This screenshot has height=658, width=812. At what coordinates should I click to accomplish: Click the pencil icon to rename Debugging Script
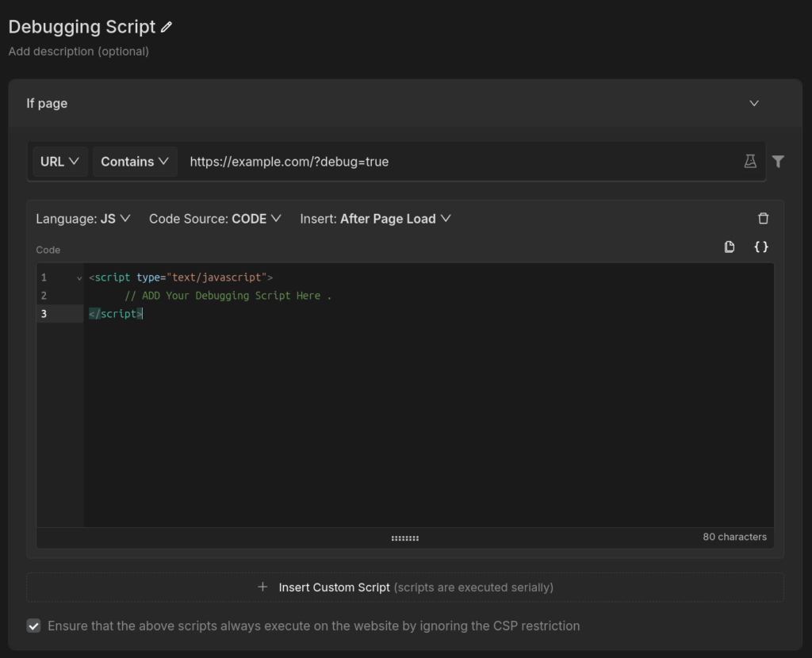(167, 27)
